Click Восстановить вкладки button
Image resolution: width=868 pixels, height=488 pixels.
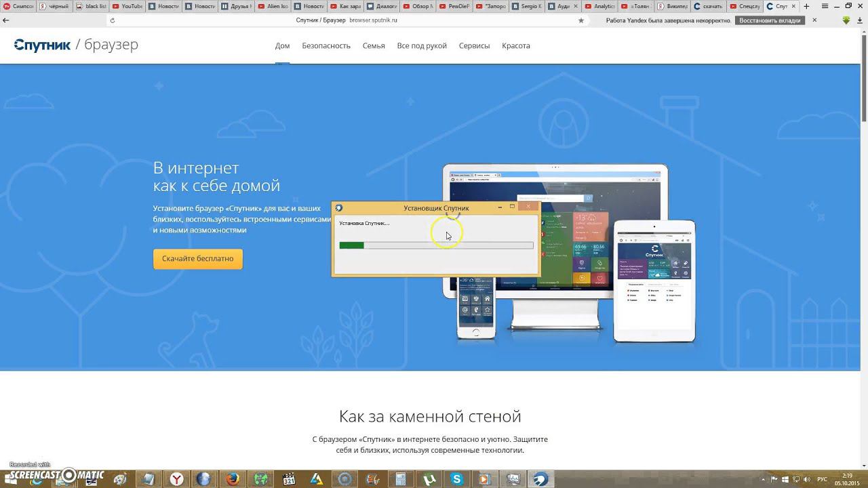click(770, 20)
